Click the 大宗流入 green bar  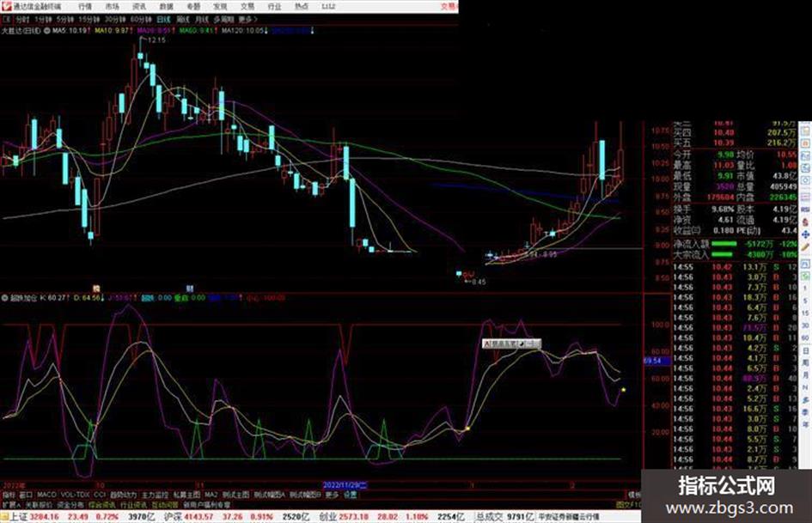click(x=722, y=254)
